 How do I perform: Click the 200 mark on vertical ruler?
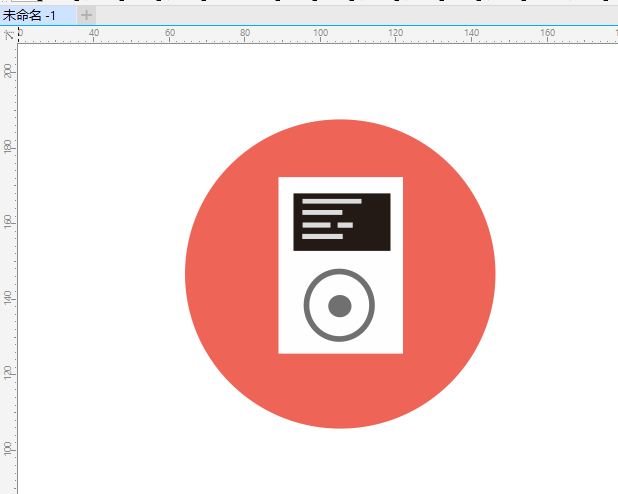(8, 71)
